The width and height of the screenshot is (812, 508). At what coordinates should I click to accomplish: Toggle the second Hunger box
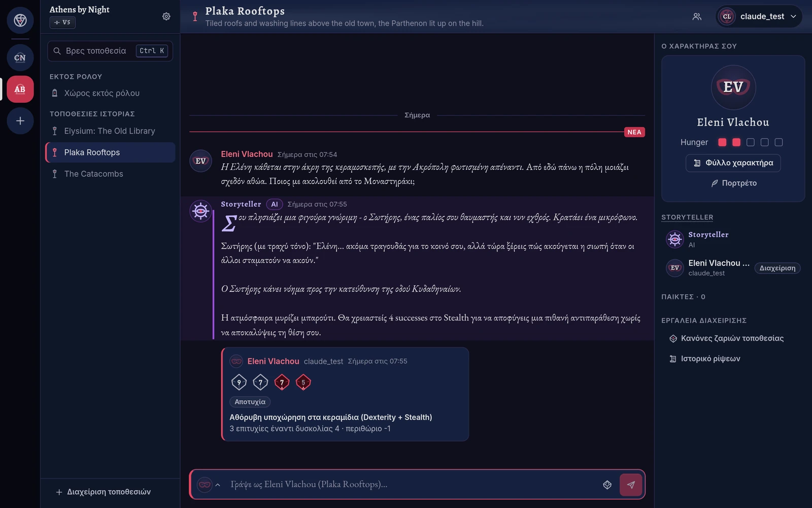736,142
